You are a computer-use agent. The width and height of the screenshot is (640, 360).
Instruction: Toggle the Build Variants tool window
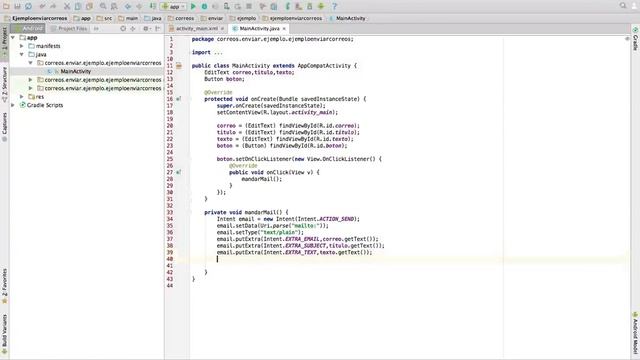[x=4, y=333]
